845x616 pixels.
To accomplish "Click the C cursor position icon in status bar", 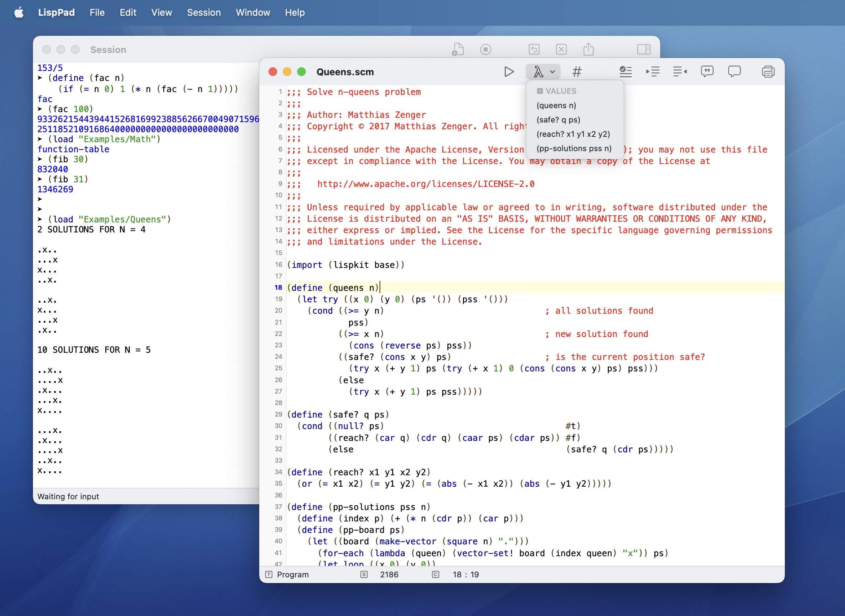I will click(435, 574).
